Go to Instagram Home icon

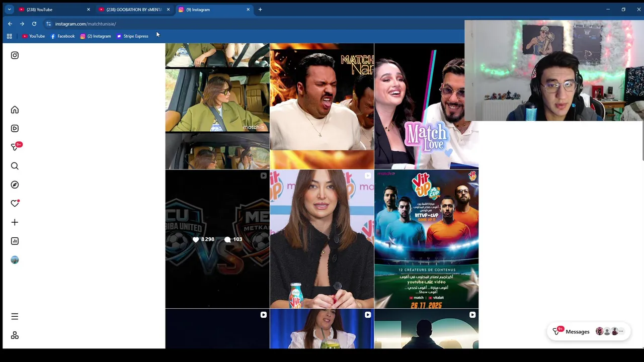point(15,110)
